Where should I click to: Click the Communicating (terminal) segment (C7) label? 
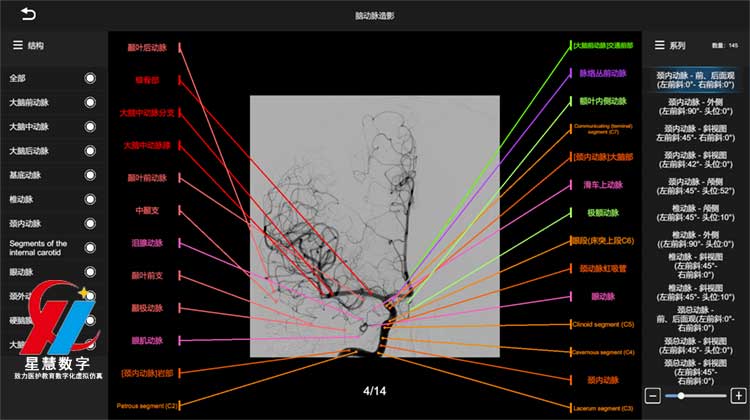(x=603, y=129)
